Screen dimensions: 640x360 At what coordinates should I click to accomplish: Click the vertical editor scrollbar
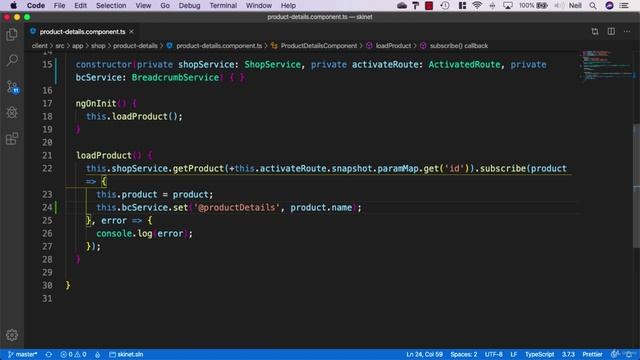[636, 186]
